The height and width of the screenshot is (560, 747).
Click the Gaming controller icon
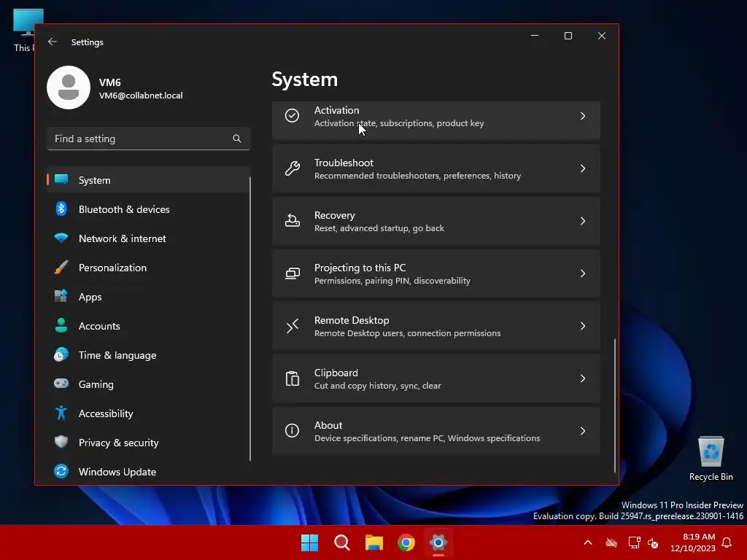tap(62, 384)
